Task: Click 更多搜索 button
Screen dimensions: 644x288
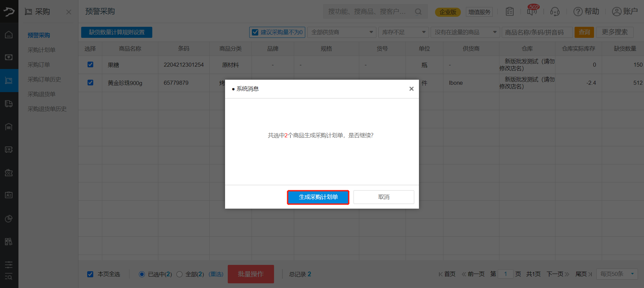Action: tap(615, 32)
